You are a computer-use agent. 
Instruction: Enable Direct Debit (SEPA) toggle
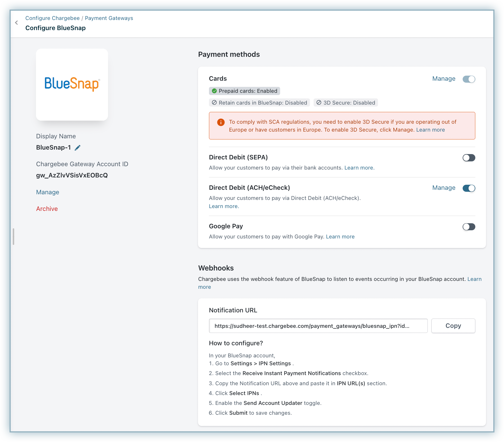coord(469,158)
